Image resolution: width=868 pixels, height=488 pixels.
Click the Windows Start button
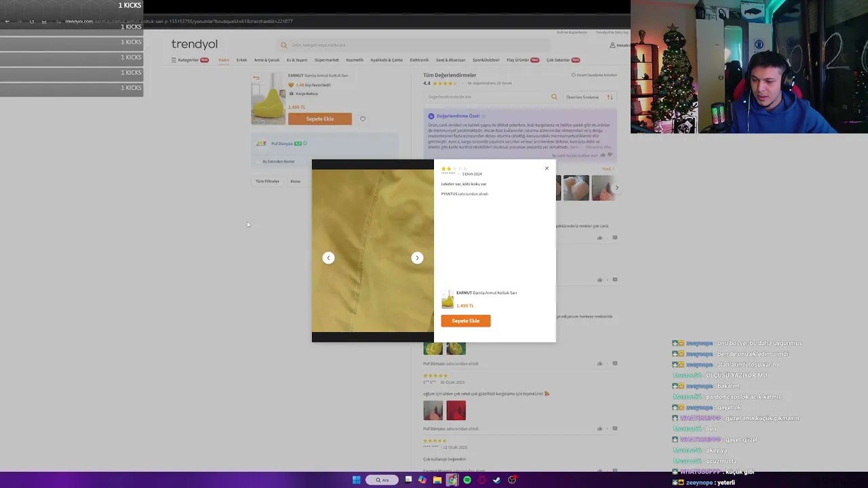pyautogui.click(x=357, y=480)
